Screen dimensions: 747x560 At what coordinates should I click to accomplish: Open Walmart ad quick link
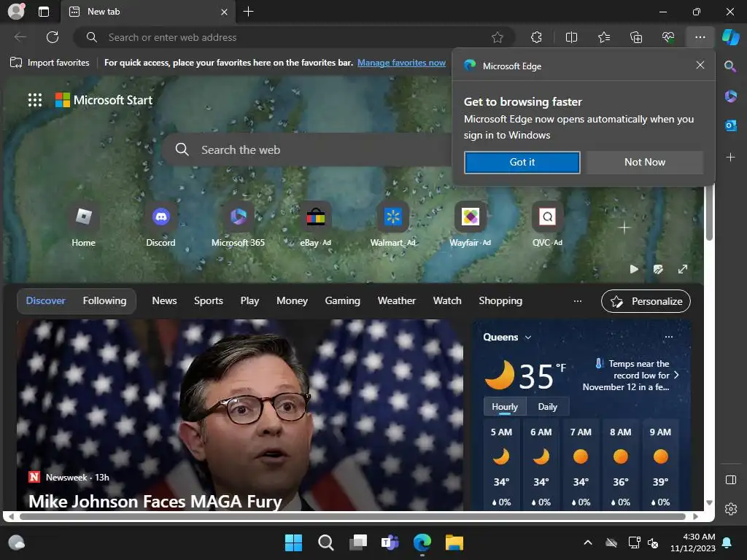point(392,225)
